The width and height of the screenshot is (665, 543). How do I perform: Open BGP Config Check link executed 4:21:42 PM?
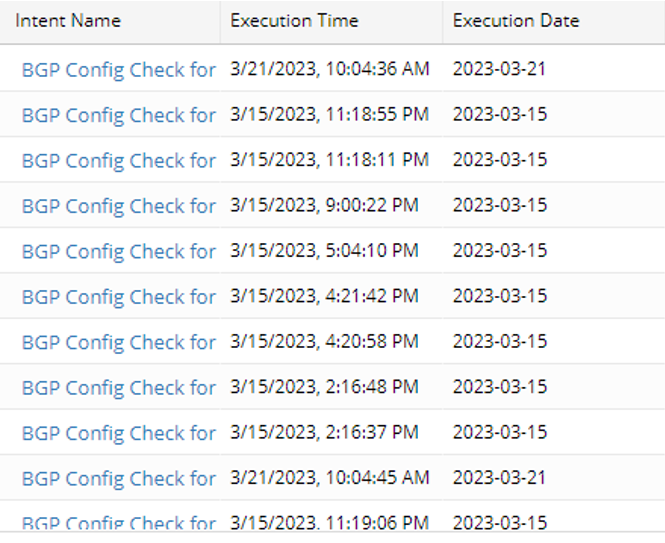(x=118, y=297)
